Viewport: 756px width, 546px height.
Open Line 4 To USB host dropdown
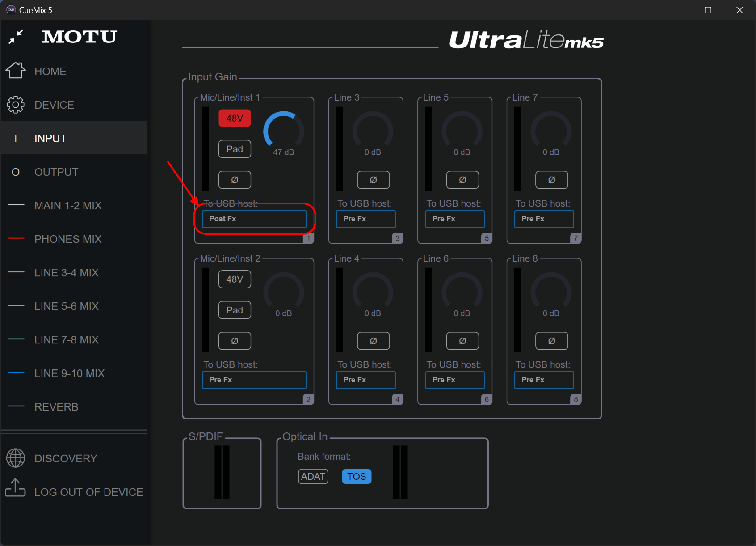pyautogui.click(x=366, y=380)
